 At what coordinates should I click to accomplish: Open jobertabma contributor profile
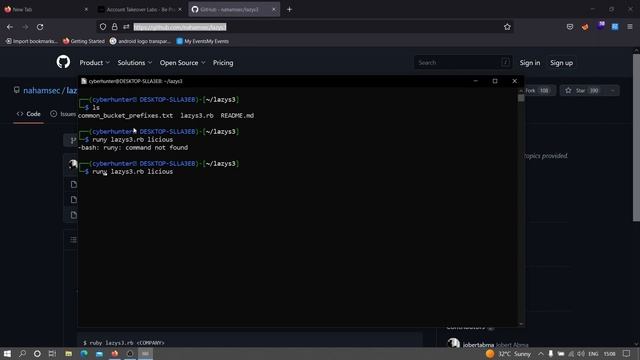coord(478,345)
